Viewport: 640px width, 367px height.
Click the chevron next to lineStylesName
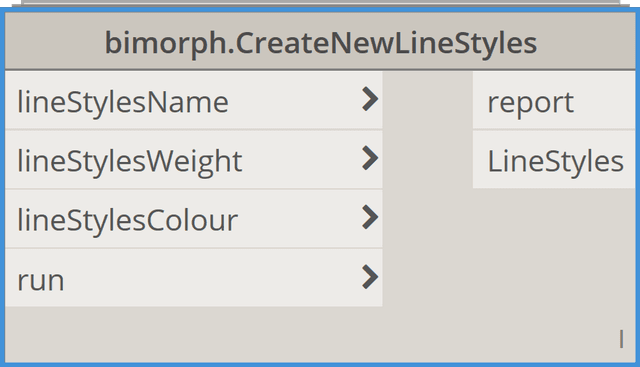[x=370, y=99]
